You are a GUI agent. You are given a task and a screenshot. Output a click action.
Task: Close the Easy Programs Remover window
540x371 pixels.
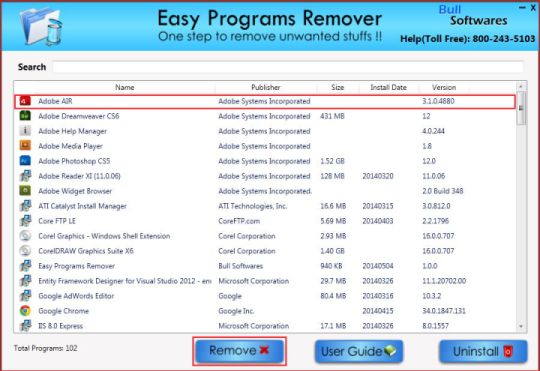(x=533, y=8)
